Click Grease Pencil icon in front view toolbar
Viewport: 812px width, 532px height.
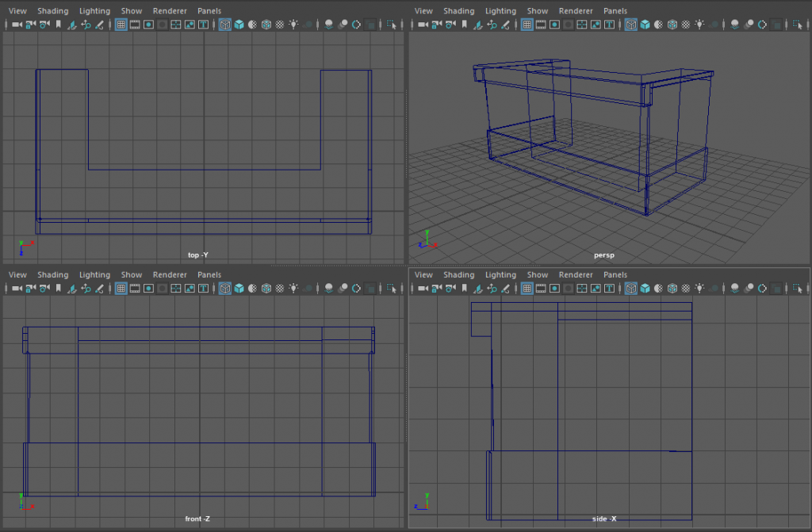[x=100, y=289]
